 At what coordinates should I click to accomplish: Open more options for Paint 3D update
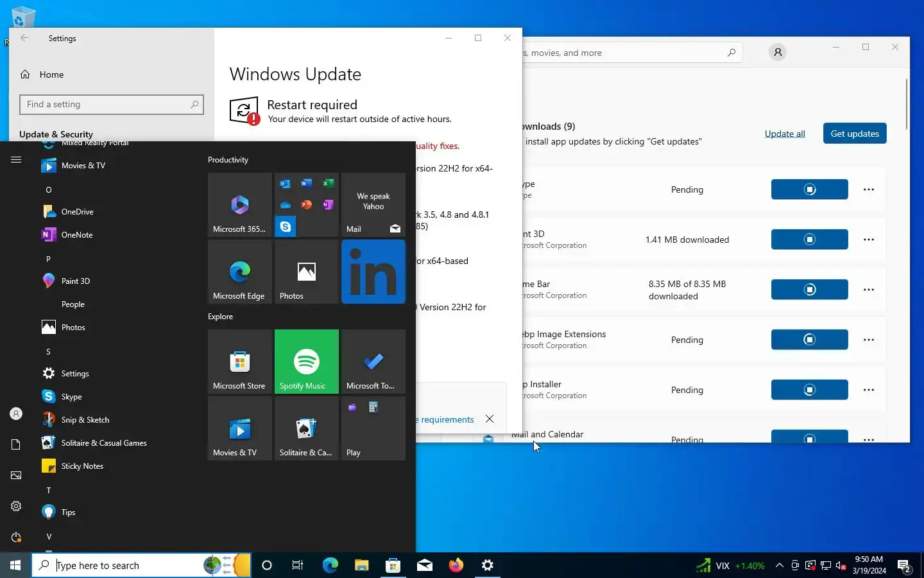point(869,240)
